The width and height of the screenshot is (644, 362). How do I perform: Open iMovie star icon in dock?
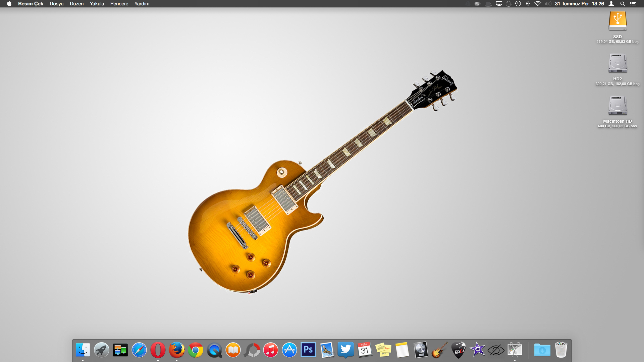[x=477, y=350]
